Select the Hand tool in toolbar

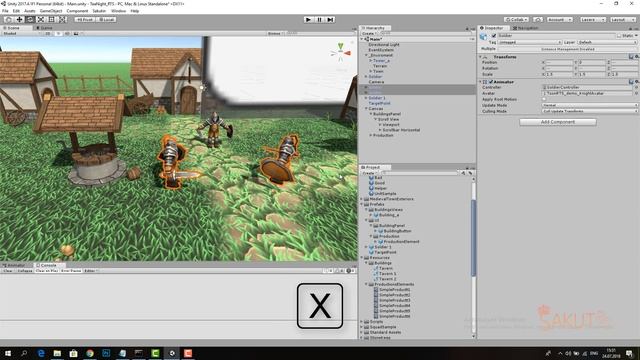[8, 19]
